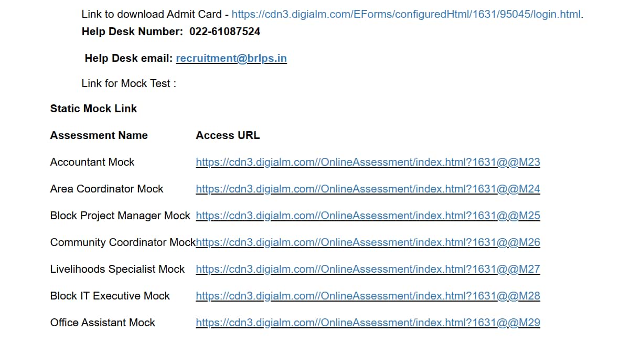Click the "Livelihoods Specialist Mock" label
This screenshot has width=641, height=364.
click(117, 269)
